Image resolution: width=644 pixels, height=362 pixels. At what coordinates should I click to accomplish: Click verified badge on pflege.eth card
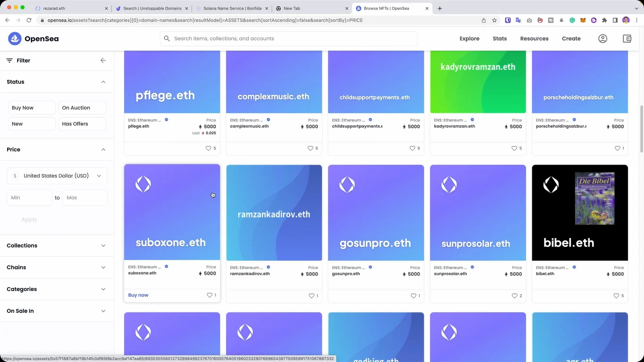166,120
